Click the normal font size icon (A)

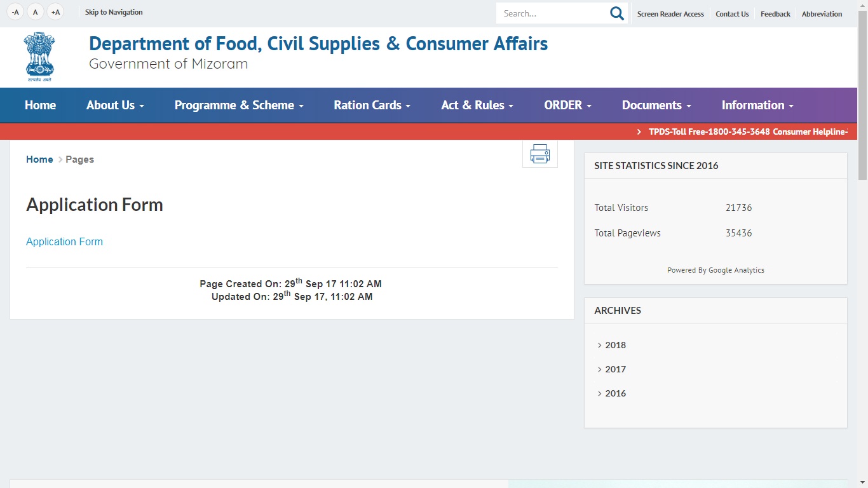tap(35, 11)
